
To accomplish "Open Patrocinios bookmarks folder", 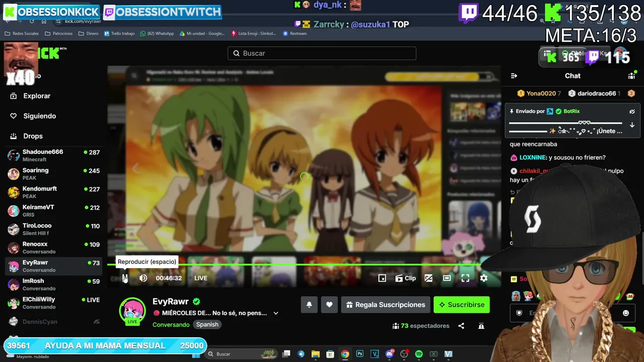I will [x=58, y=34].
